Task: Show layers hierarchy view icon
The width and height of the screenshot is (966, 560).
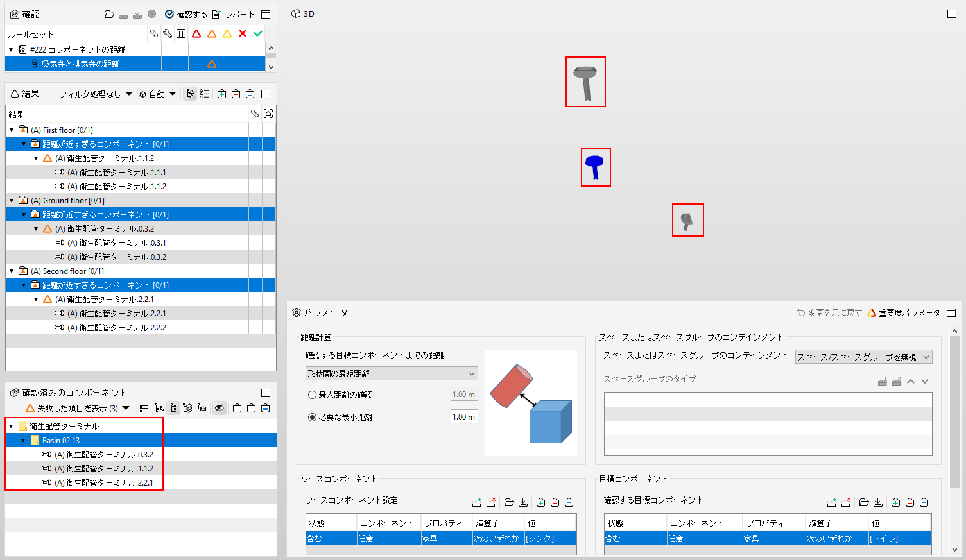Action: point(187,408)
